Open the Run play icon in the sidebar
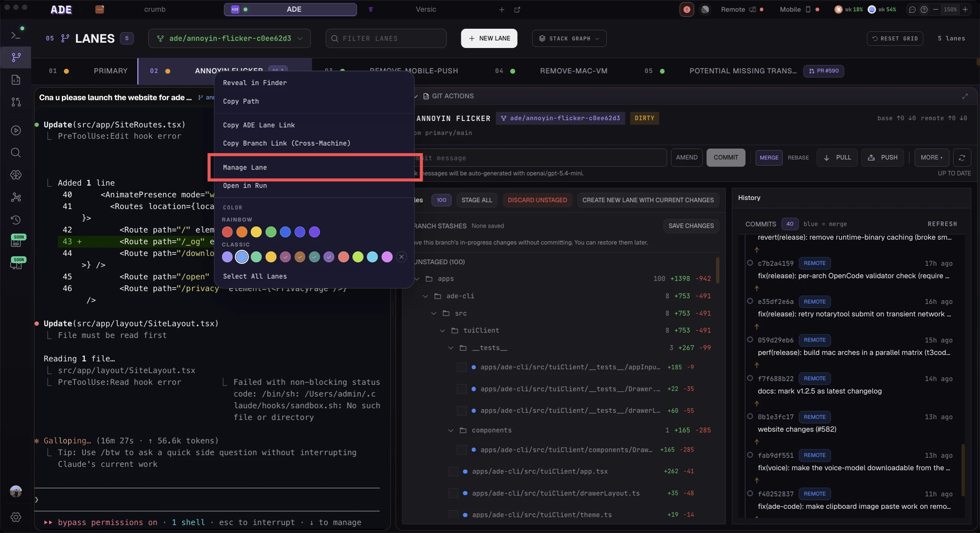 tap(16, 130)
